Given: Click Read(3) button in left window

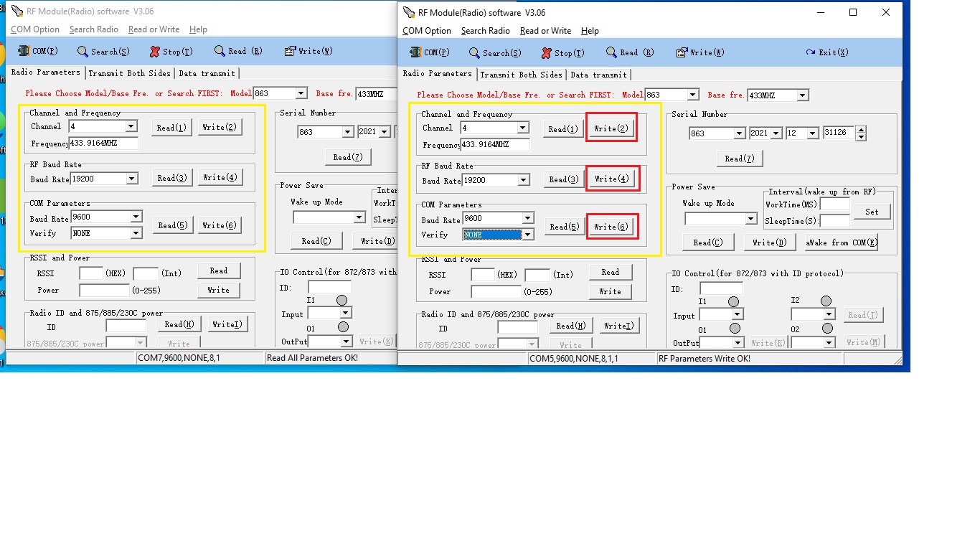Looking at the screenshot, I should pyautogui.click(x=172, y=178).
